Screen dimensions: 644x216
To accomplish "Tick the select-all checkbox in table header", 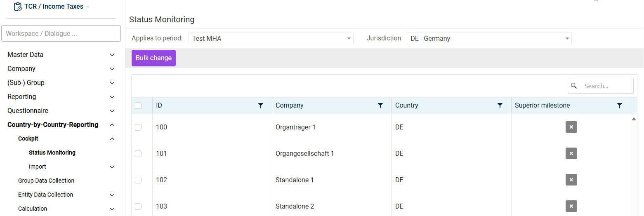I will (138, 106).
